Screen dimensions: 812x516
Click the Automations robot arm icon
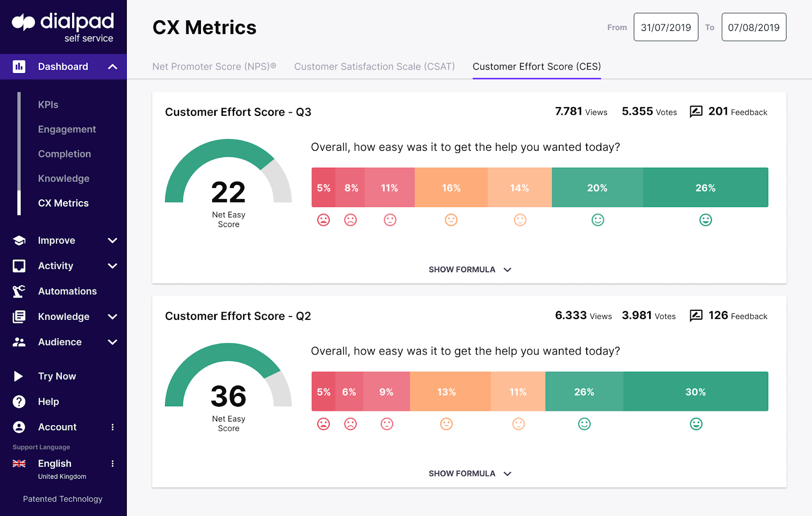[19, 291]
